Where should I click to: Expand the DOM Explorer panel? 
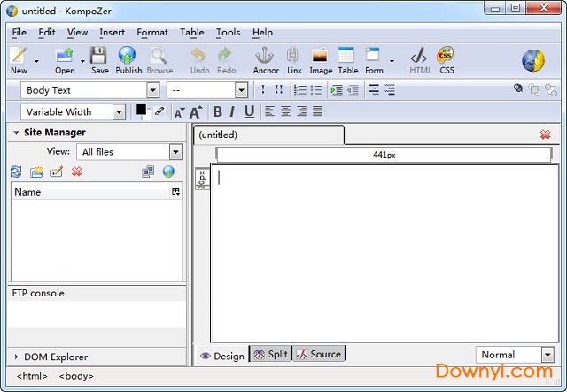click(17, 357)
